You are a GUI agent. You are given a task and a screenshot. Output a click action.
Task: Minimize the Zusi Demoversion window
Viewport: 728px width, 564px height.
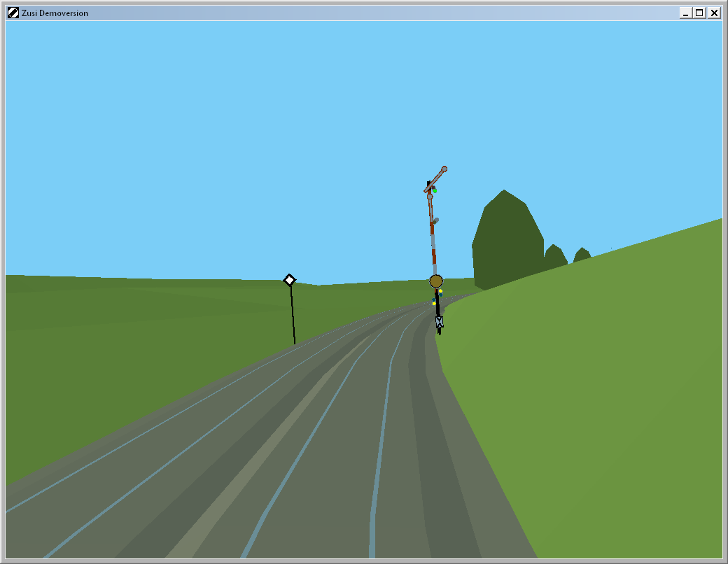685,13
